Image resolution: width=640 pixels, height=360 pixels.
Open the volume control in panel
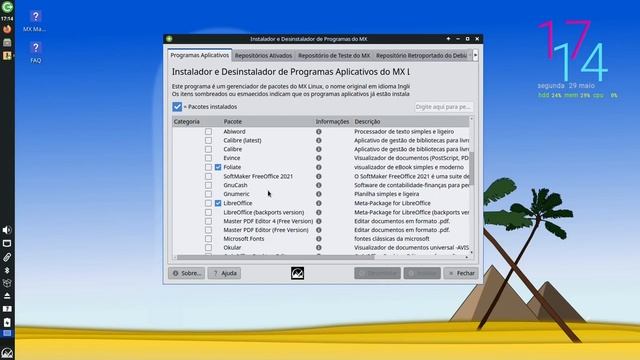coord(7,230)
